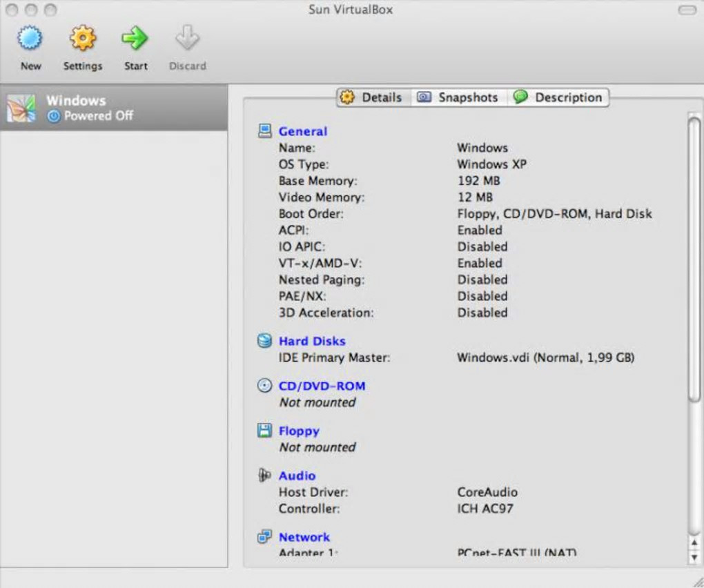Click the IO APIC label
Image resolution: width=704 pixels, height=588 pixels.
(x=302, y=247)
